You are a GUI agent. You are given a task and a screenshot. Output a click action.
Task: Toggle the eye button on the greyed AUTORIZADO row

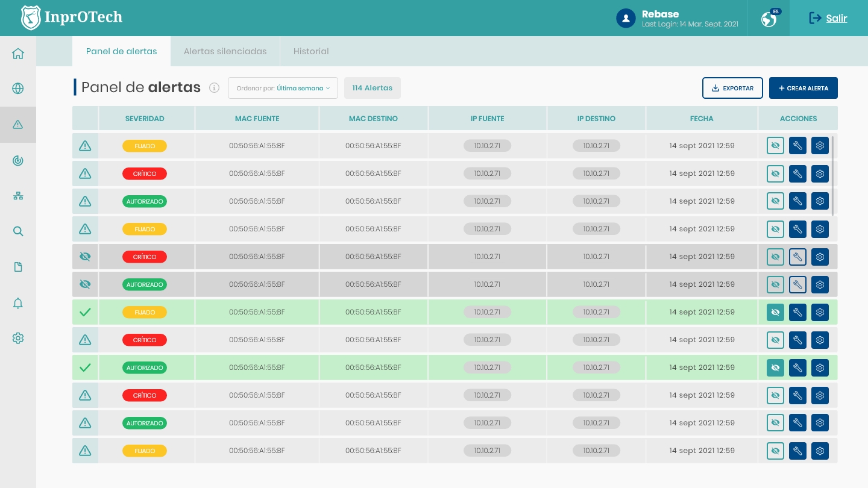tap(775, 284)
